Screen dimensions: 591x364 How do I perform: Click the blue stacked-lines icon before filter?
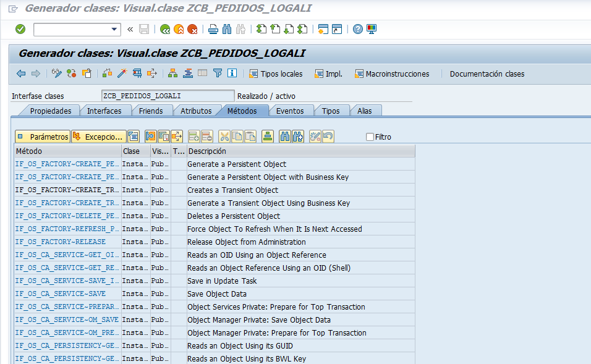[x=188, y=74]
